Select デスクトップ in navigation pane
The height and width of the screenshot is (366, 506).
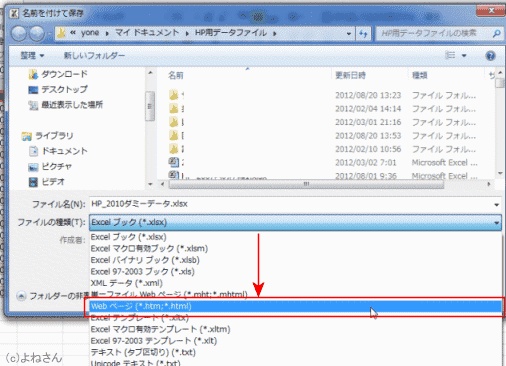58,89
